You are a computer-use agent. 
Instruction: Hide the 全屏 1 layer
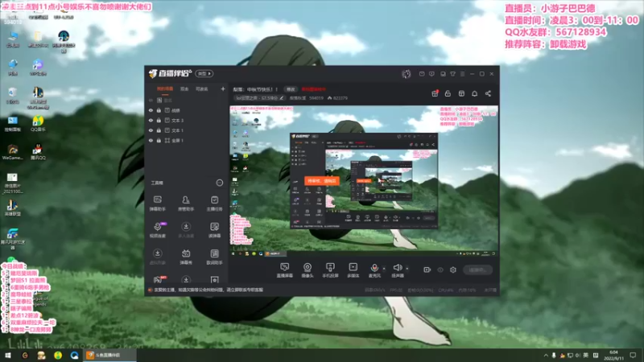click(151, 140)
